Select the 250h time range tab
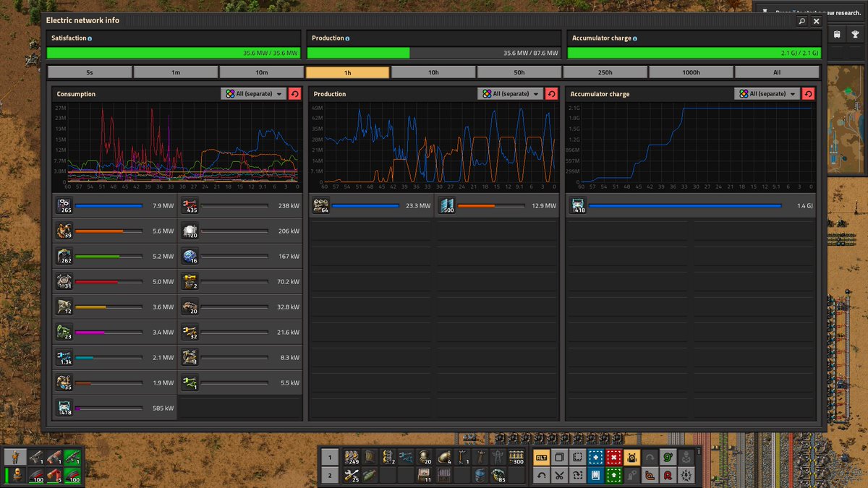 tap(605, 72)
